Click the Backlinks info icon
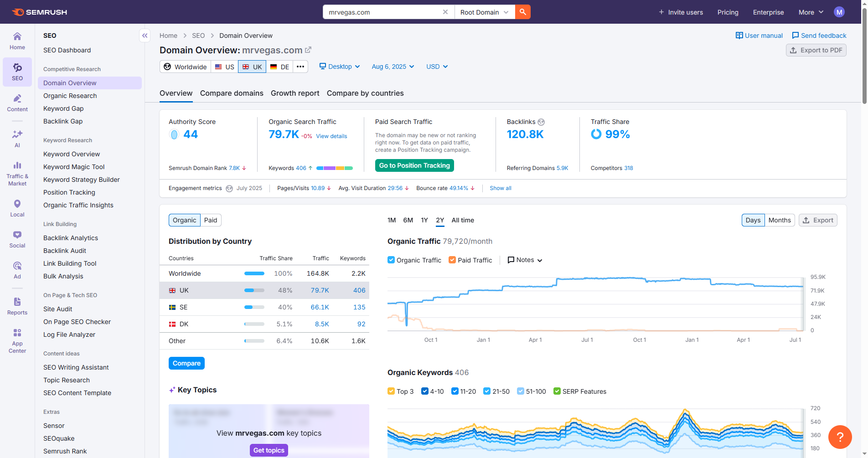Screen dimensions: 868x458 pos(541,122)
